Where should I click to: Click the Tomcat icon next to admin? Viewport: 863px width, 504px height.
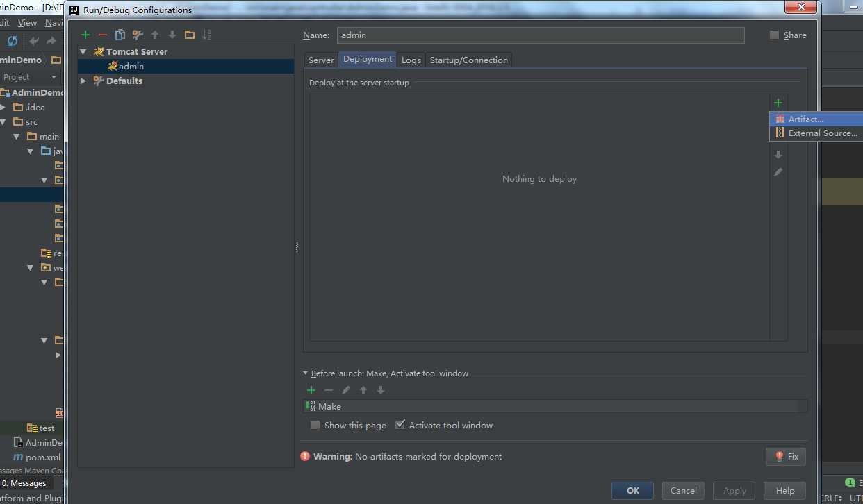click(x=113, y=66)
